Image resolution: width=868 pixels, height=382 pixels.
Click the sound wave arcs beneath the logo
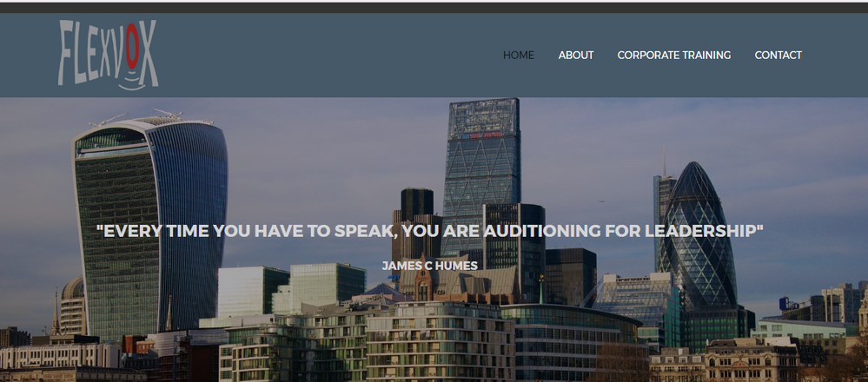132,80
